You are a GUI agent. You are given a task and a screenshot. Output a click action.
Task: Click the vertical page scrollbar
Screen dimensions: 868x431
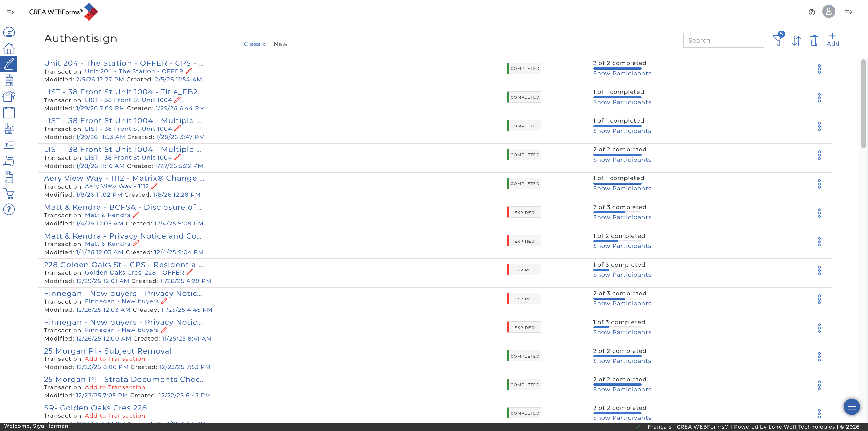point(863,104)
